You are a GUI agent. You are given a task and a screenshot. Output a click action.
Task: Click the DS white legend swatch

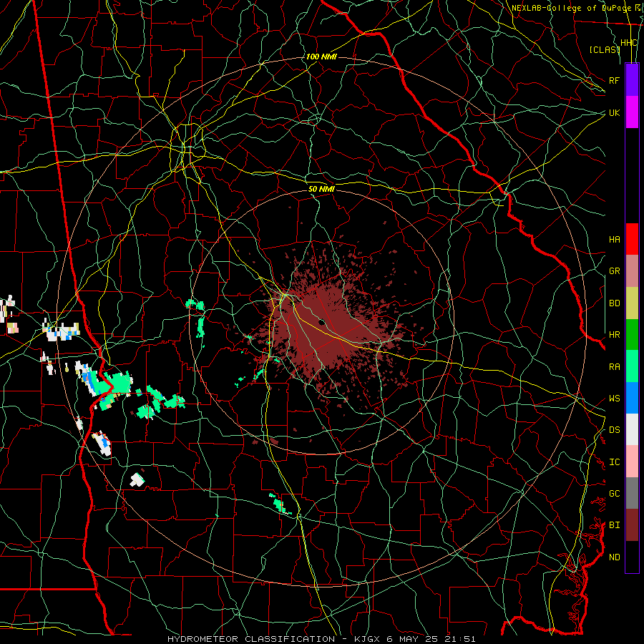pos(632,429)
